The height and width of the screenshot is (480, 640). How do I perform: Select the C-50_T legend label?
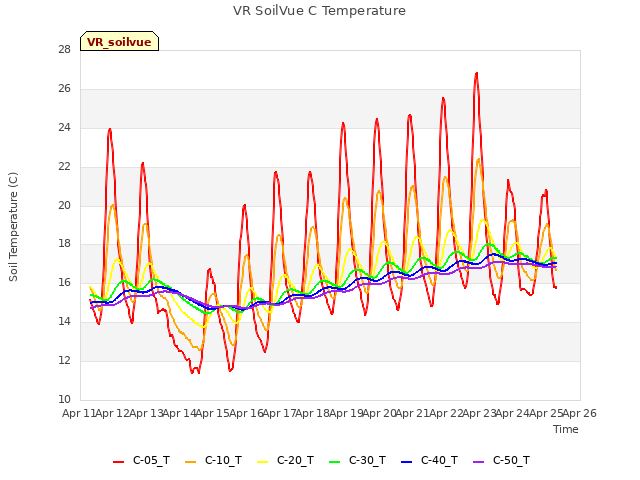point(511,460)
